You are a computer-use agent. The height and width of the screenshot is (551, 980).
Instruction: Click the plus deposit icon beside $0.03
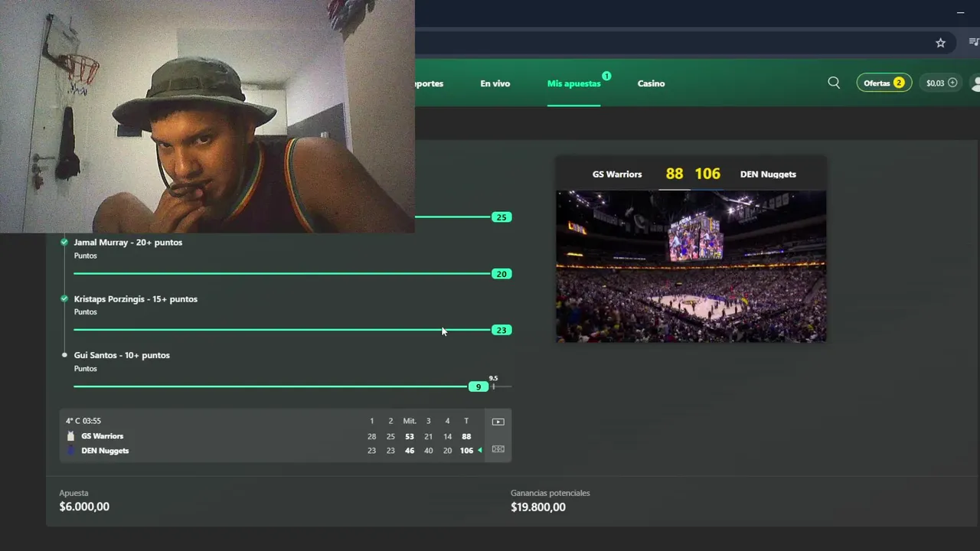pos(952,83)
